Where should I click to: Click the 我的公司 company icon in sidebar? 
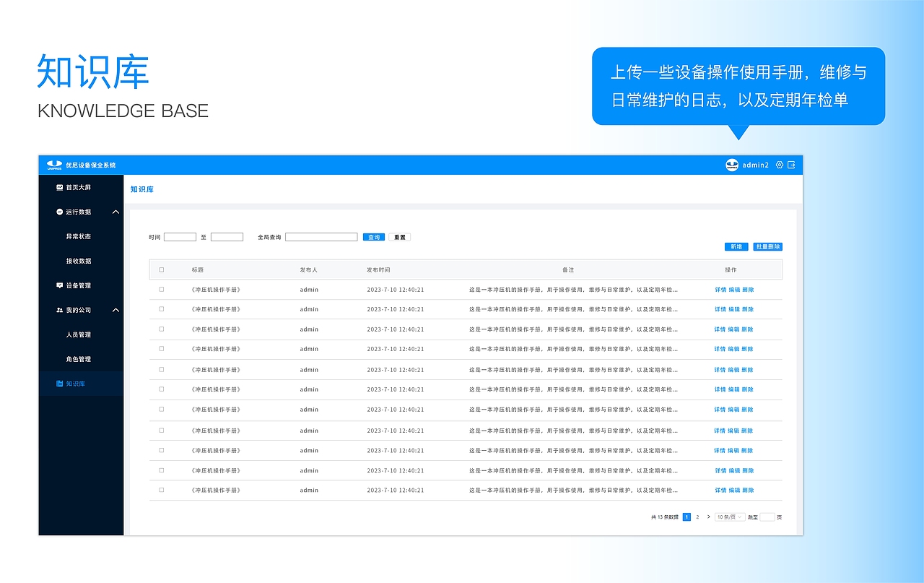tap(58, 310)
